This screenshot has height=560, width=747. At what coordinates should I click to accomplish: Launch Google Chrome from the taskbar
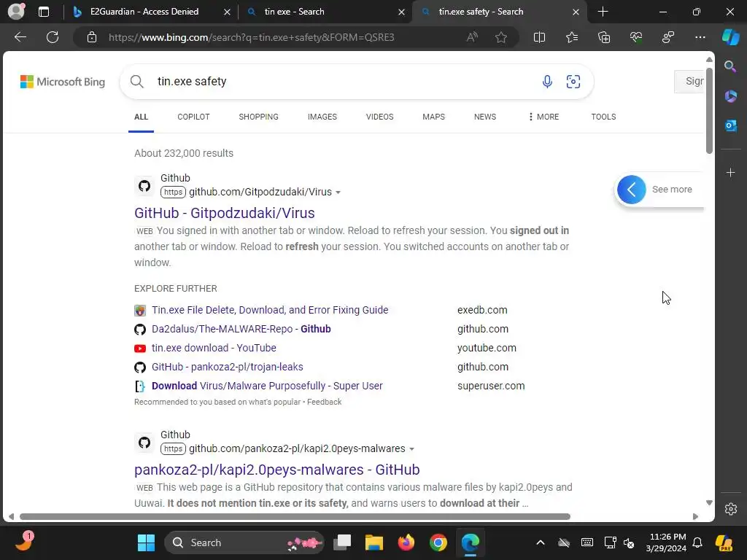(x=438, y=542)
